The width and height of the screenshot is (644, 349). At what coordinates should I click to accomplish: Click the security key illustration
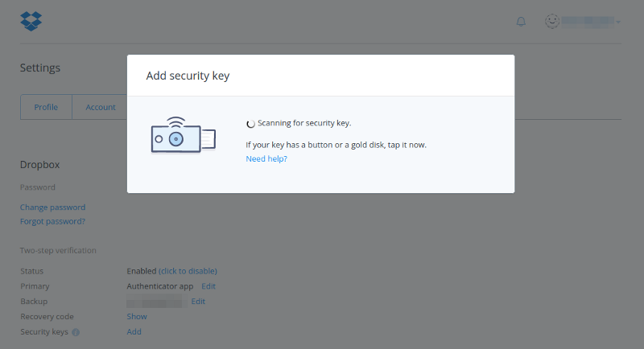(183, 135)
